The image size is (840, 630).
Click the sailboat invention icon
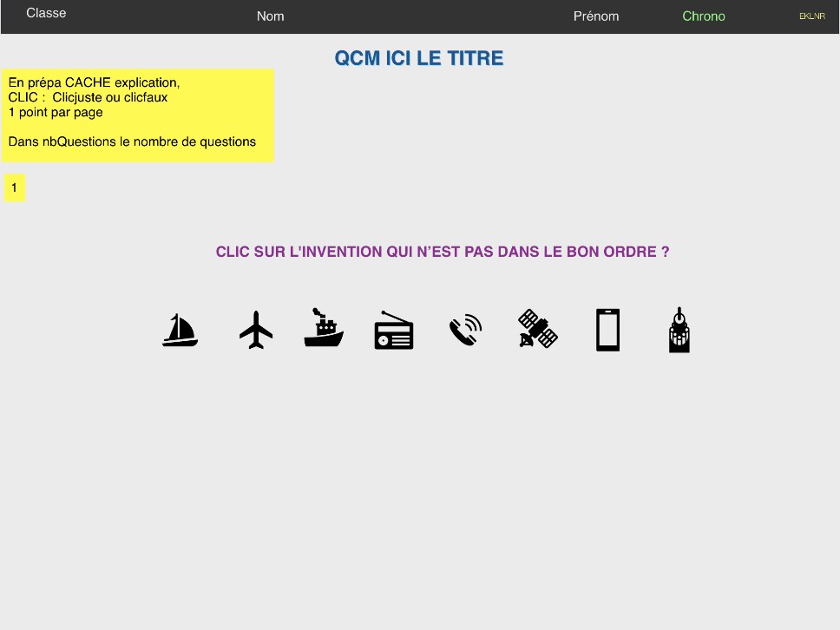click(x=180, y=330)
